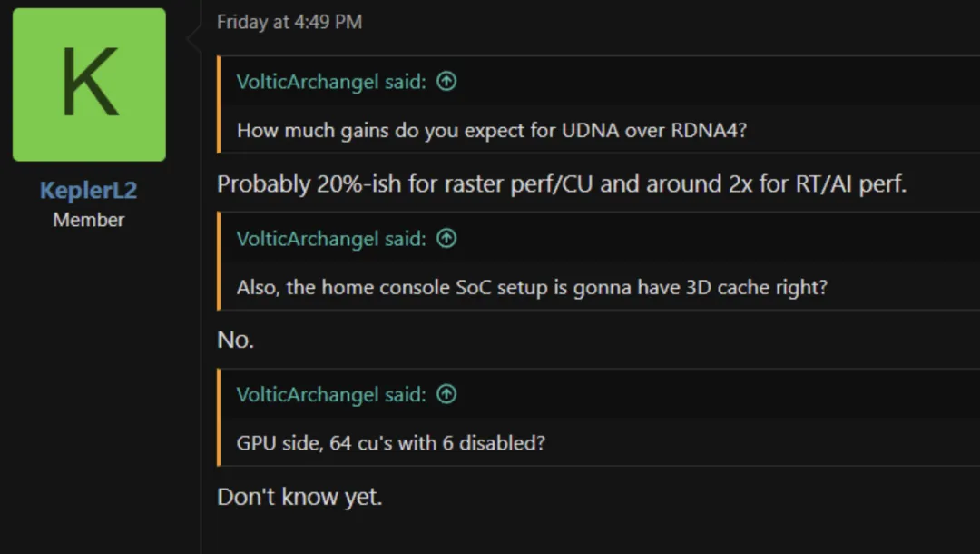This screenshot has height=554, width=980.
Task: Click the Member title under KeplerL2
Action: click(88, 219)
